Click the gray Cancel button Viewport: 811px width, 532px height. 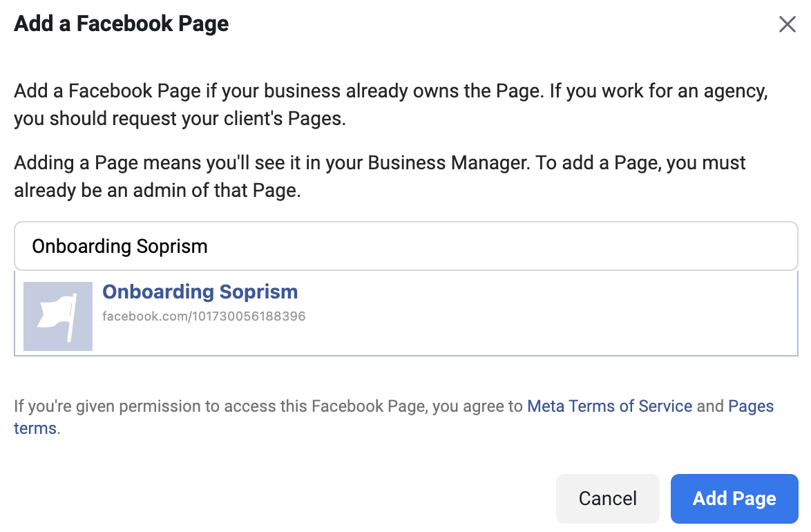pyautogui.click(x=608, y=498)
